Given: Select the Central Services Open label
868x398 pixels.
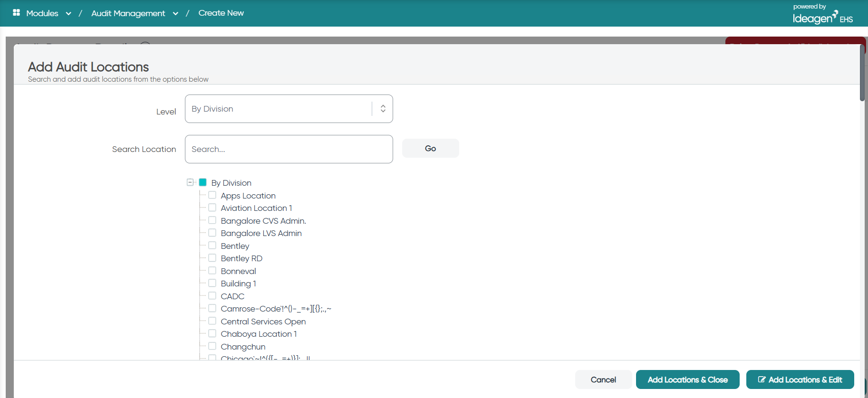Looking at the screenshot, I should tap(263, 322).
